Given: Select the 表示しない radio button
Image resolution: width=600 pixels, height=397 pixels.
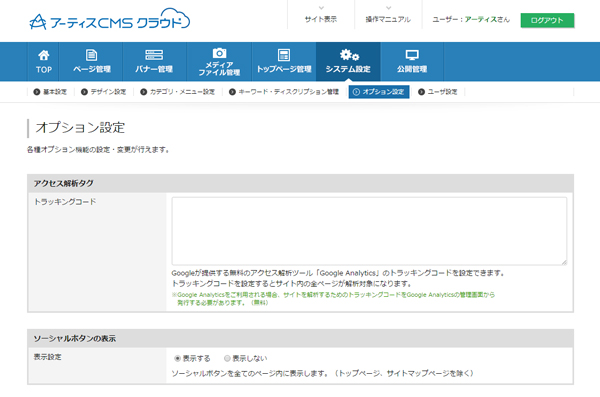Looking at the screenshot, I should [x=227, y=358].
